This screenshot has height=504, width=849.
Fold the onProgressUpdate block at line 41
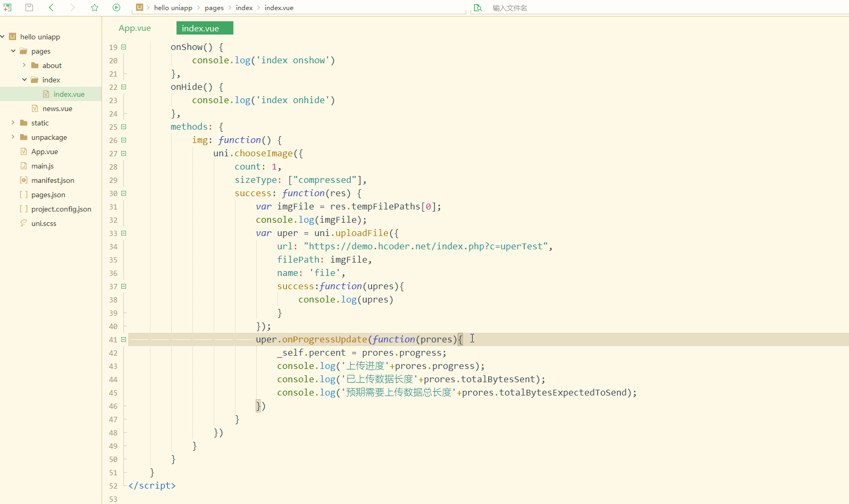click(124, 339)
